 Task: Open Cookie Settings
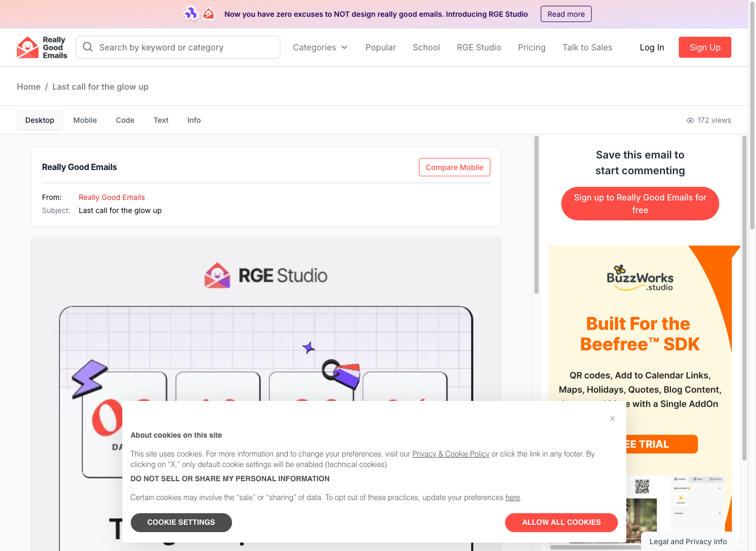pos(181,523)
